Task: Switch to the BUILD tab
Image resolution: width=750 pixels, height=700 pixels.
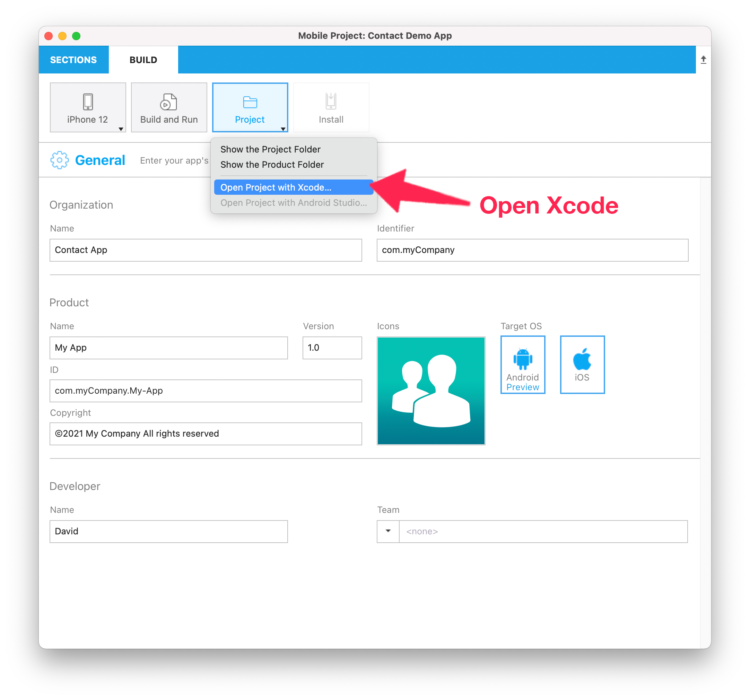Action: pyautogui.click(x=143, y=60)
